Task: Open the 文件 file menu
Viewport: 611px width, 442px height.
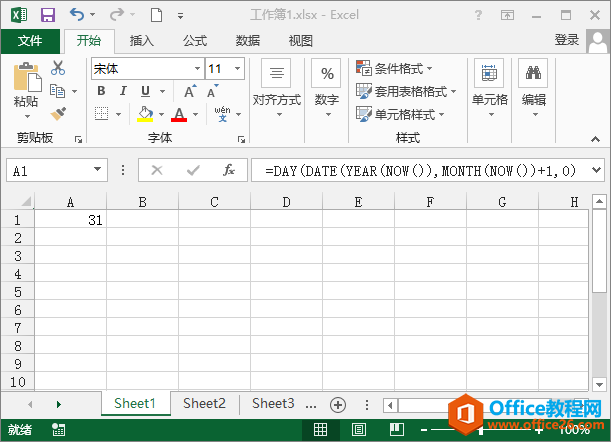Action: pyautogui.click(x=30, y=41)
